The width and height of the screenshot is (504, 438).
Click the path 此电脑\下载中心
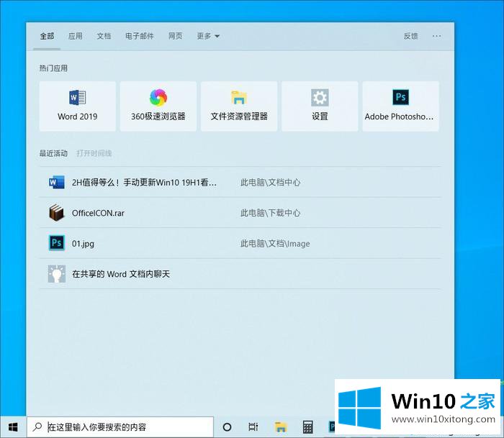coord(270,213)
